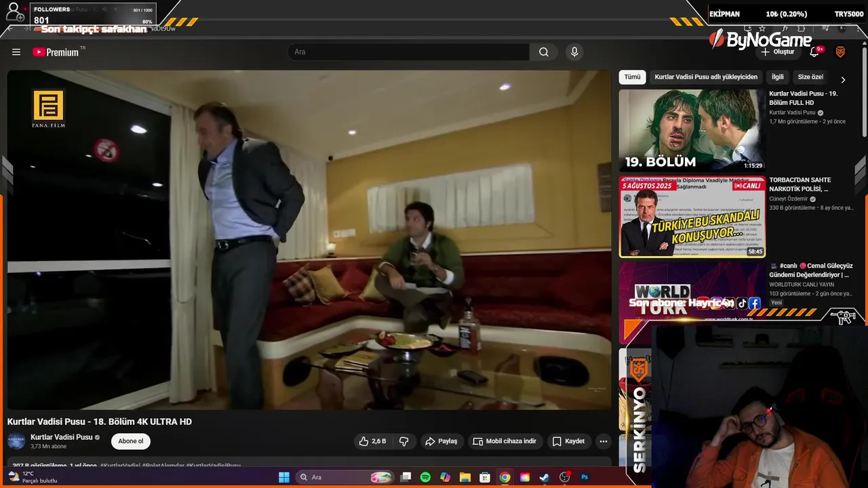Bookmark page with the star icon
The image size is (868, 488).
click(763, 28)
